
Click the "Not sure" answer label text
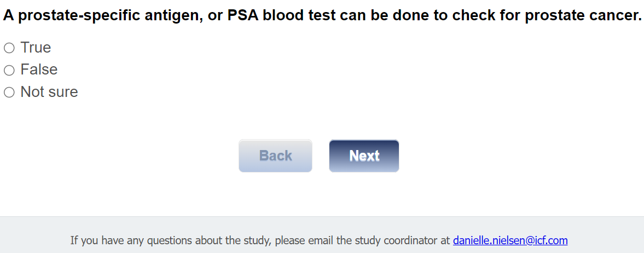click(49, 92)
